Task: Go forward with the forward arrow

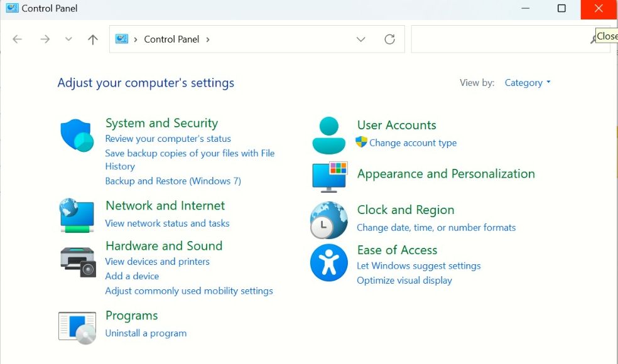Action: coord(45,39)
